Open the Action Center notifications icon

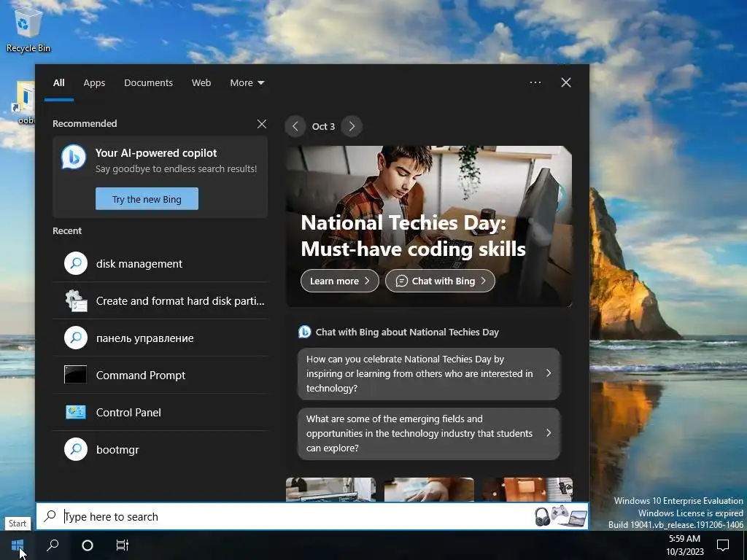tap(723, 545)
